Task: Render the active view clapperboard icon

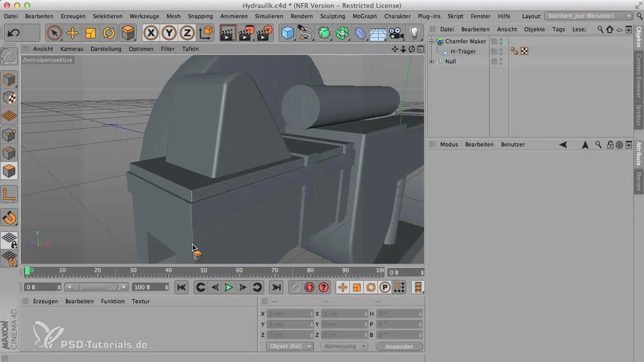Action: [x=228, y=33]
